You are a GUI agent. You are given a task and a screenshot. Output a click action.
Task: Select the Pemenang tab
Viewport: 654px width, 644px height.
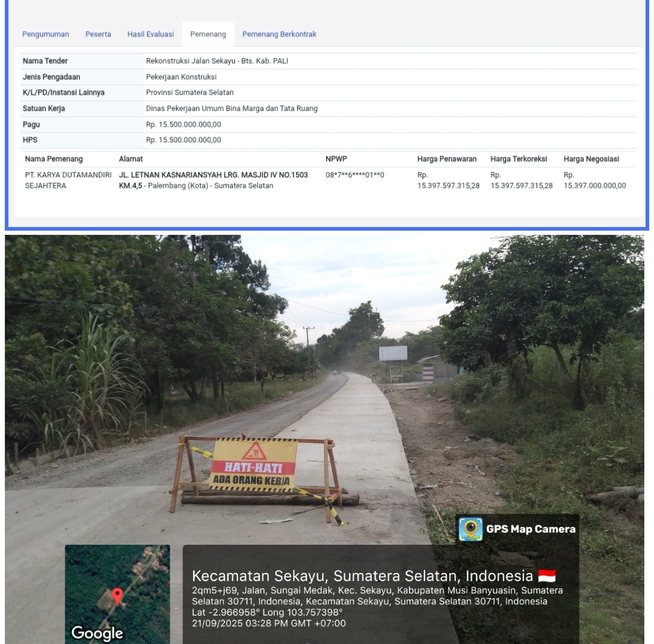pos(208,34)
